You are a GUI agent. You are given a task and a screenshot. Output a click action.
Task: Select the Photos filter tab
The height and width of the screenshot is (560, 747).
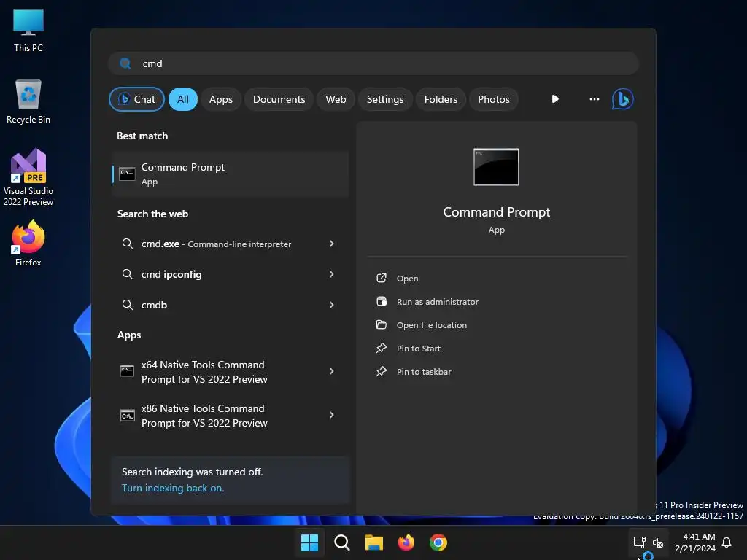point(494,99)
